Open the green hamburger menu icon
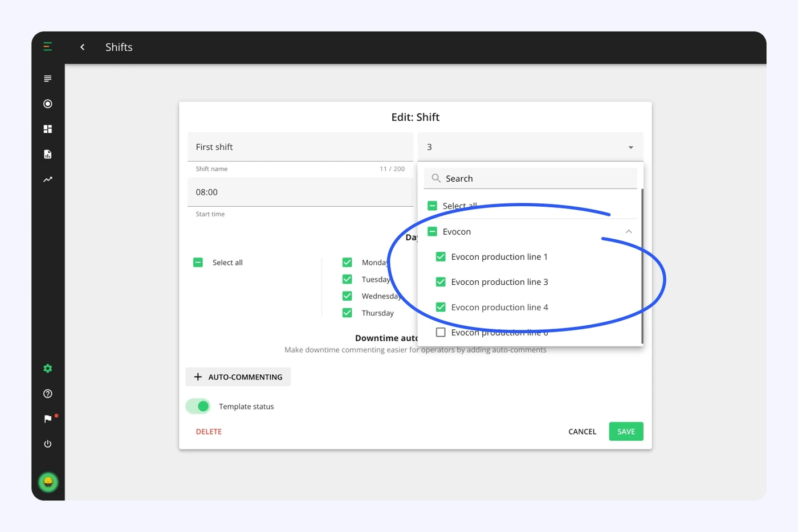Viewport: 798px width, 532px height. (48, 47)
